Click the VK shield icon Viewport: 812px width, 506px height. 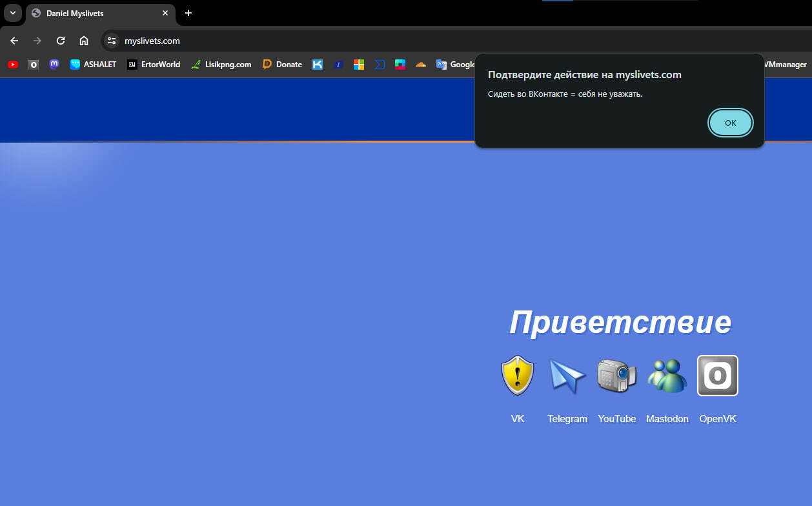[x=518, y=375]
